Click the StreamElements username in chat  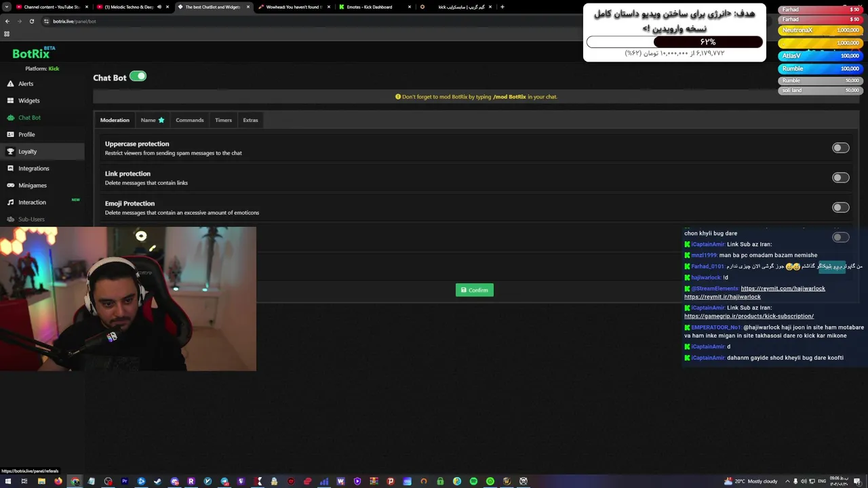click(715, 289)
